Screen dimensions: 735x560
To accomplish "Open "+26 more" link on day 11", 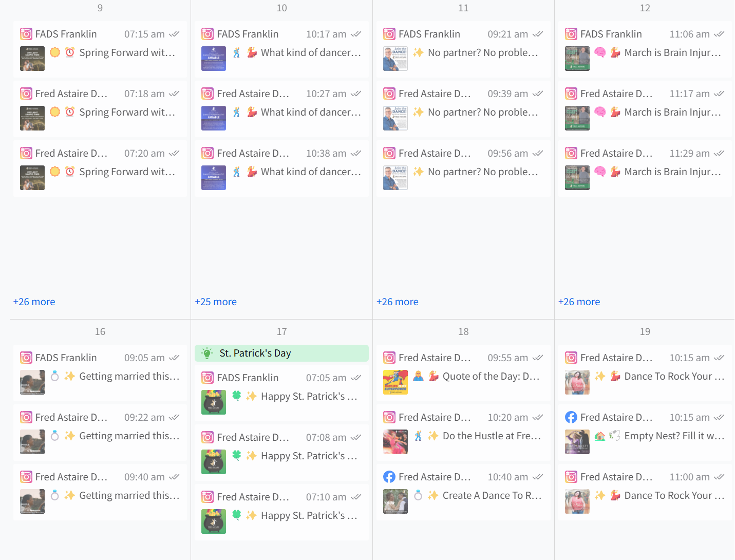I will coord(397,302).
